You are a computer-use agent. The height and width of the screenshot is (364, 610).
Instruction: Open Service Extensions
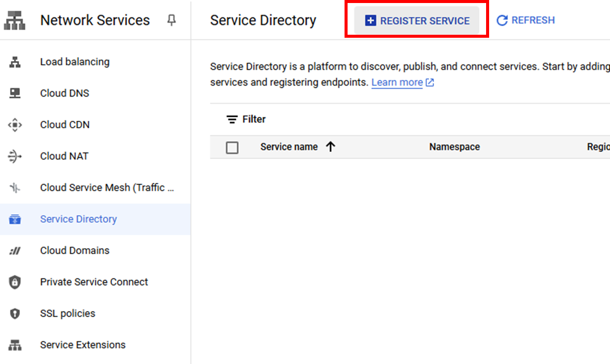tap(83, 345)
